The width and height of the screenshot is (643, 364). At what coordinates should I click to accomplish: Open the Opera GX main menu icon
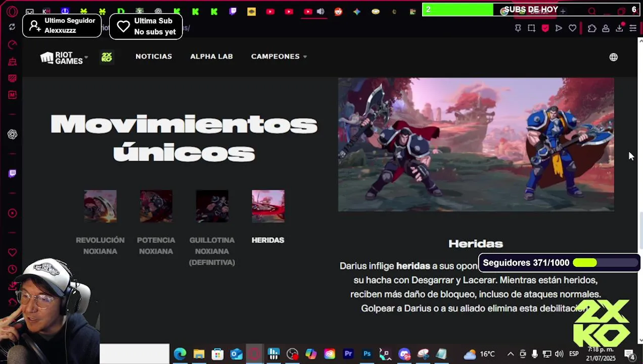[x=12, y=11]
